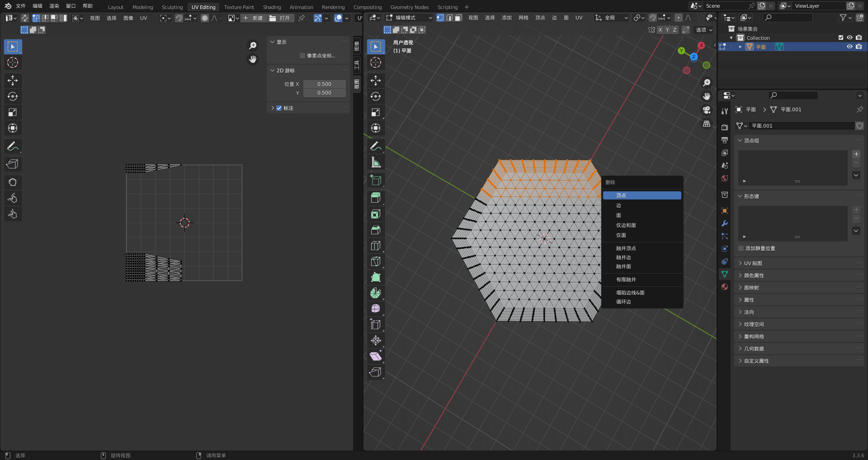The width and height of the screenshot is (868, 460).
Task: Switch to the Modeling workspace tab
Action: 142,7
